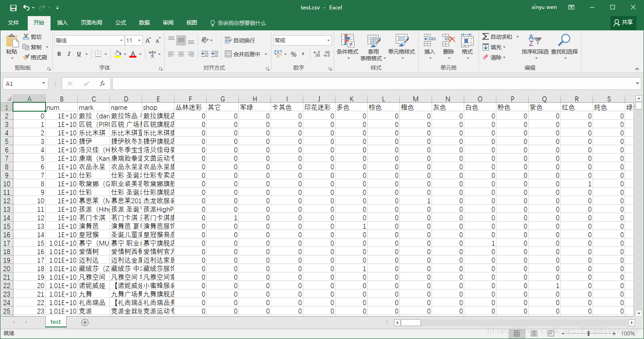Open number format dropdown (常规)
Image resolution: width=644 pixels, height=339 pixels.
329,40
